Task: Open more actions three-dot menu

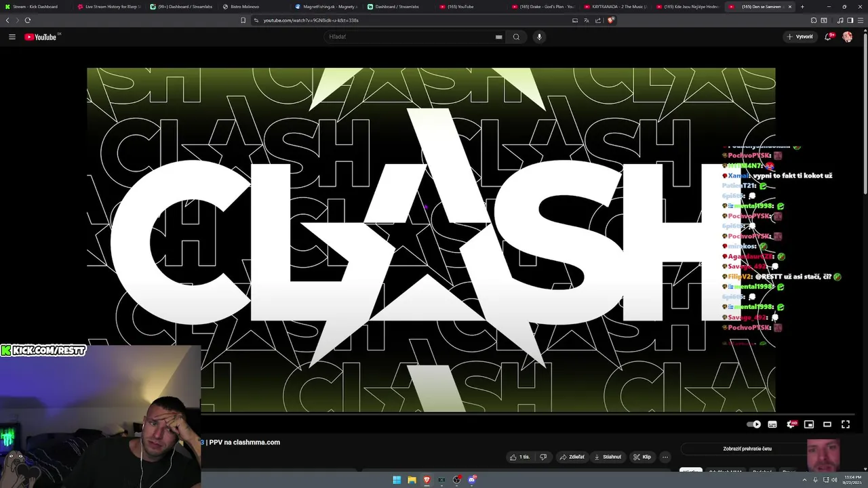Action: pos(665,457)
